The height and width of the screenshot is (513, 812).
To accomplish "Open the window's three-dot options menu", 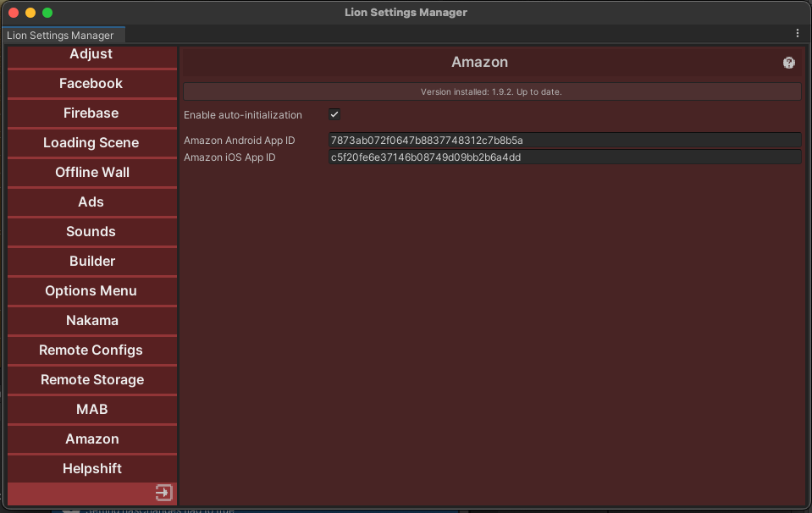I will tap(797, 33).
